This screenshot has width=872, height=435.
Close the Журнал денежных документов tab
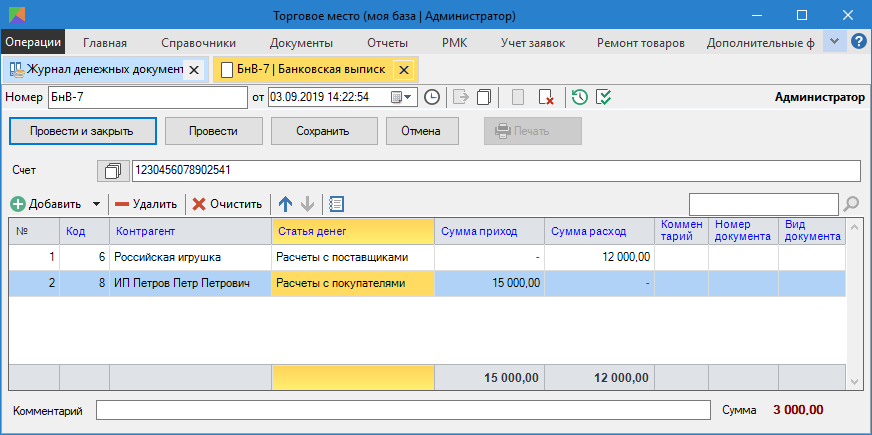194,70
